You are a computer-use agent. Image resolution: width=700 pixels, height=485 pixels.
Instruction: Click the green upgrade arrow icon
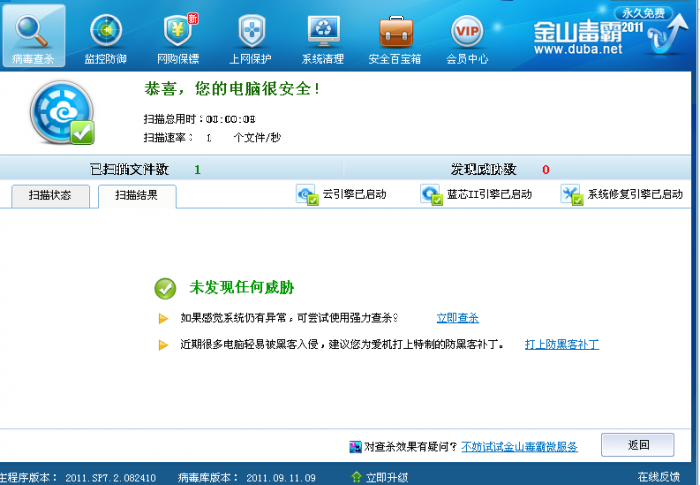tap(356, 477)
